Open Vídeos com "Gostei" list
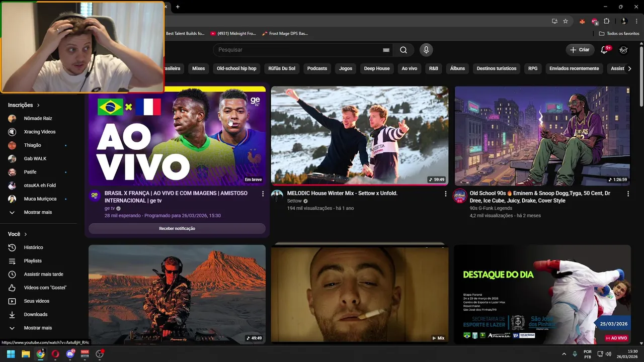This screenshot has width=644, height=362. click(x=45, y=288)
